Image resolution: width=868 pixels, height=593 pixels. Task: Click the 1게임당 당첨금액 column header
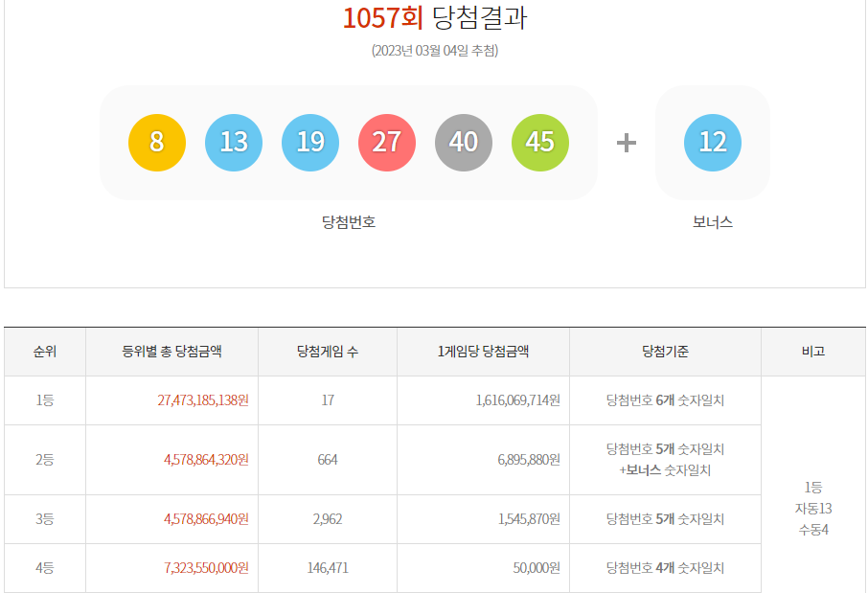click(x=483, y=351)
